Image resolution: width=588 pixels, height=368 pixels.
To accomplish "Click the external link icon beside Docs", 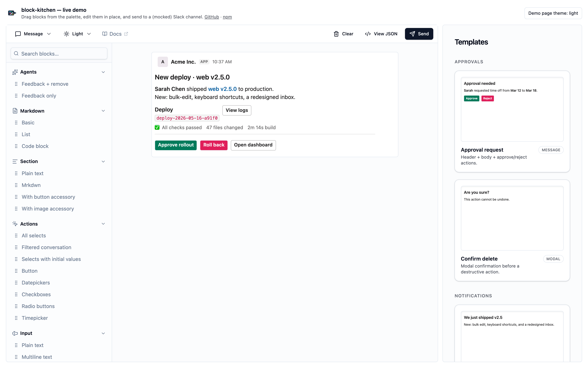I will tap(126, 34).
